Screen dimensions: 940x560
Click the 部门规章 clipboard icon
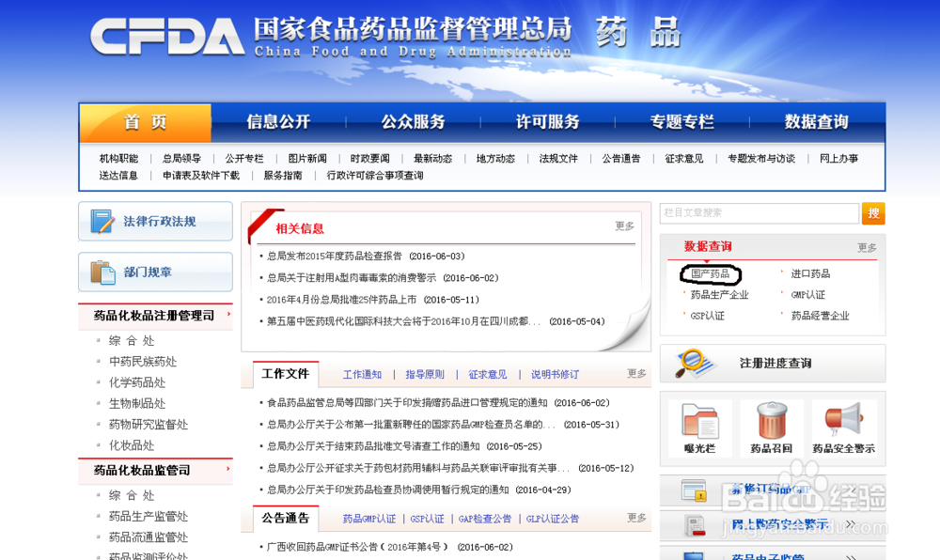click(x=102, y=272)
